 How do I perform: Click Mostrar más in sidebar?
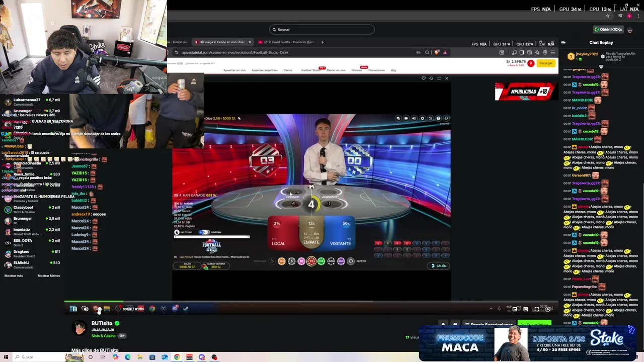pos(14,276)
